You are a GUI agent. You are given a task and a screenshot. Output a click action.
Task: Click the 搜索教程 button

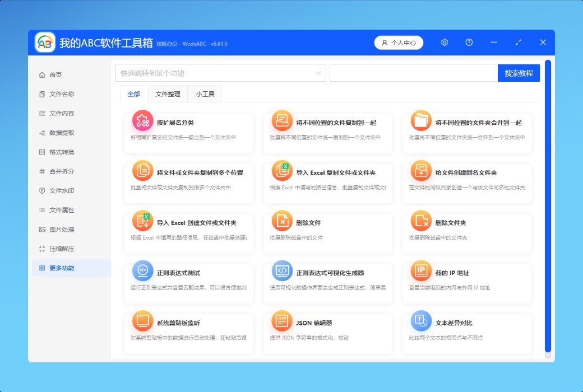519,73
